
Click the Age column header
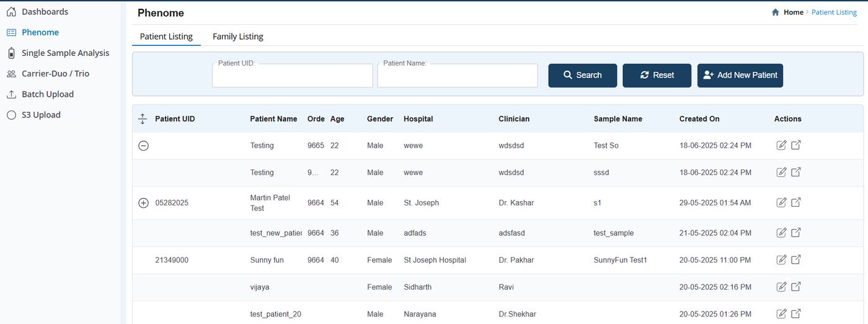337,119
